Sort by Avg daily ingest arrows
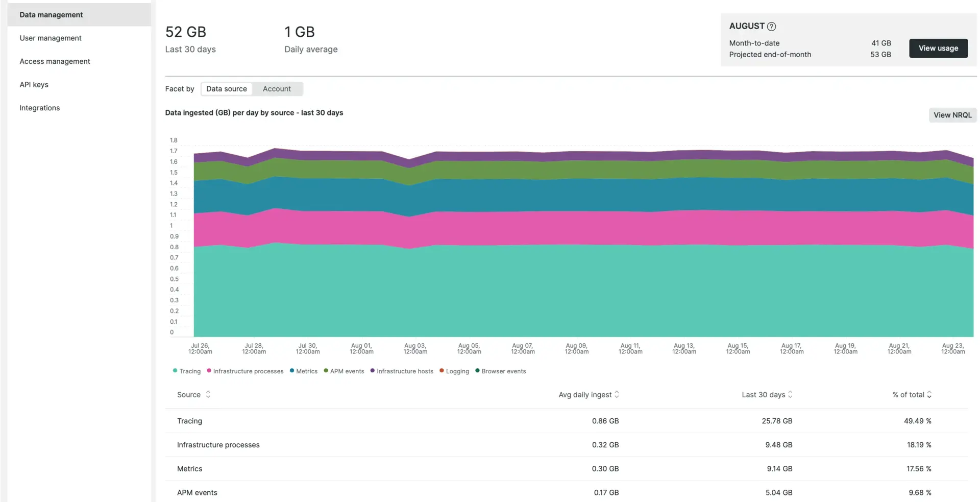The height and width of the screenshot is (502, 980). (x=617, y=394)
